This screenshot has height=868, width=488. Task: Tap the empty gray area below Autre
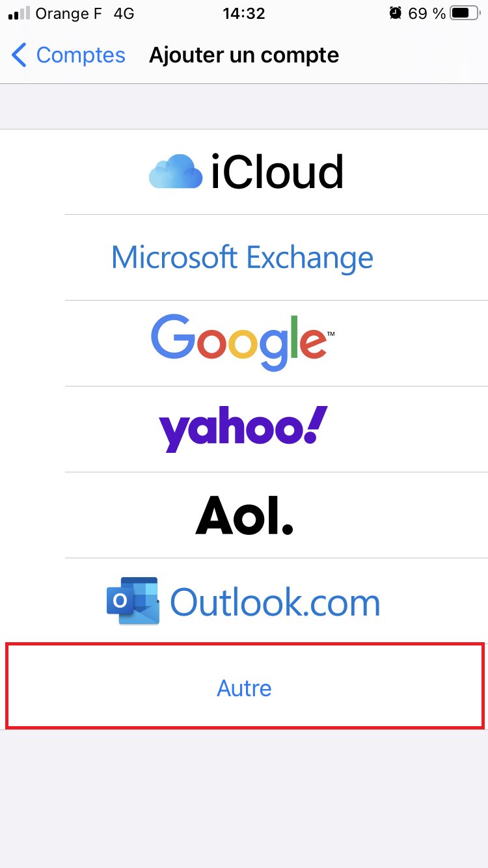[244, 799]
